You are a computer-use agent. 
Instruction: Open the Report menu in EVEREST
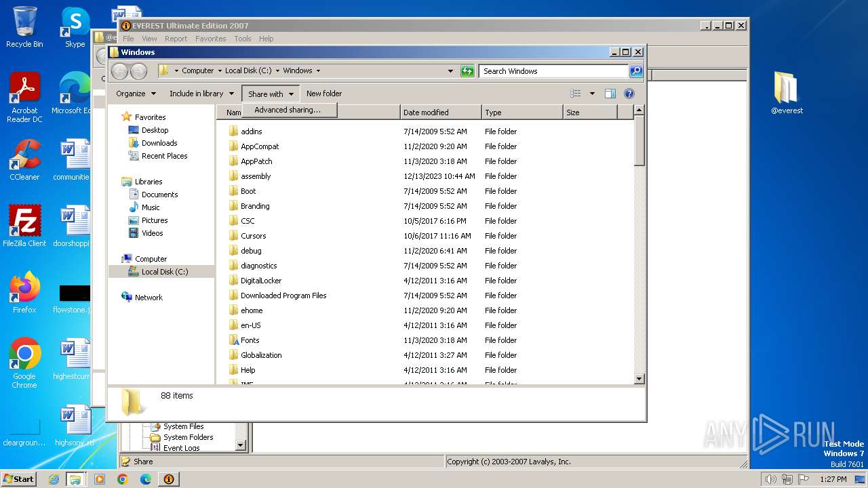tap(176, 39)
